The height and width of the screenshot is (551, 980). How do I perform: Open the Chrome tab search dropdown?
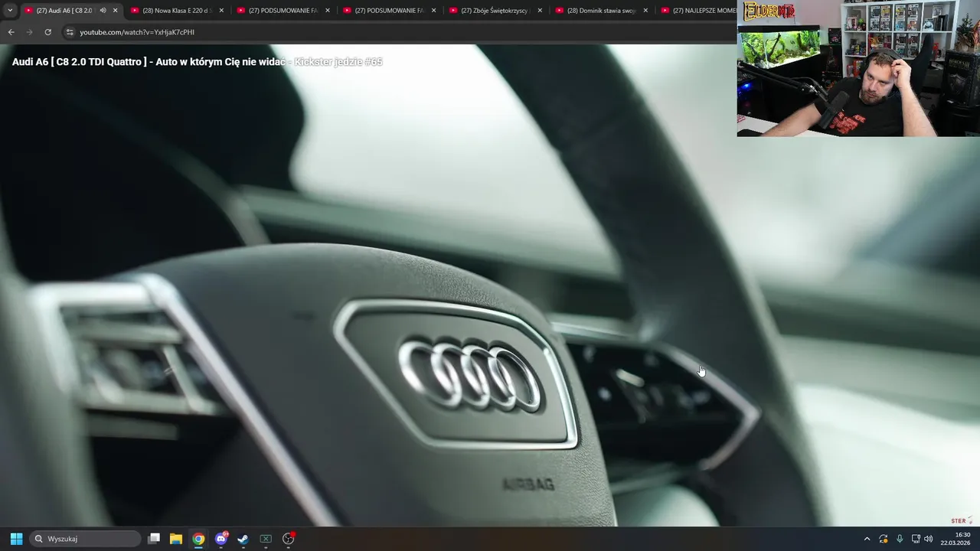[10, 11]
